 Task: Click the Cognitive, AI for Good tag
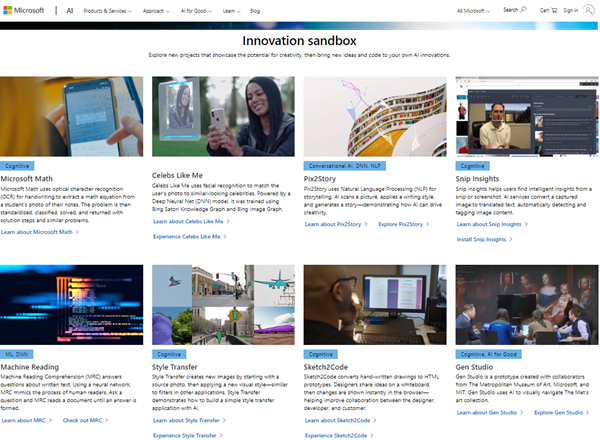tap(488, 354)
